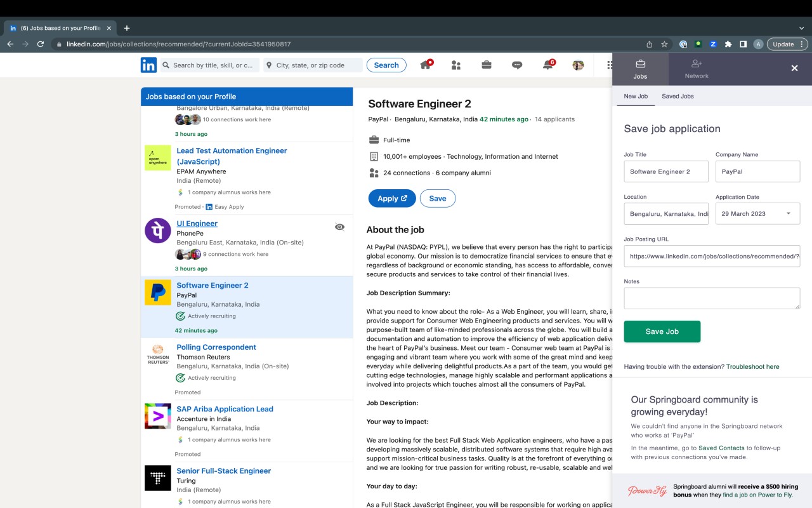Click the browser back arrow
This screenshot has width=812, height=508.
pyautogui.click(x=10, y=44)
